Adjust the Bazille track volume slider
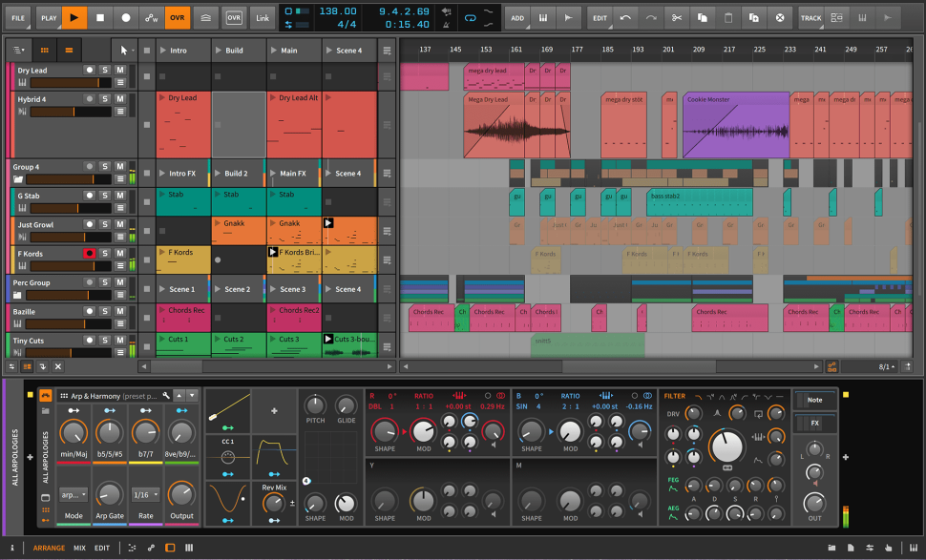 (x=69, y=324)
